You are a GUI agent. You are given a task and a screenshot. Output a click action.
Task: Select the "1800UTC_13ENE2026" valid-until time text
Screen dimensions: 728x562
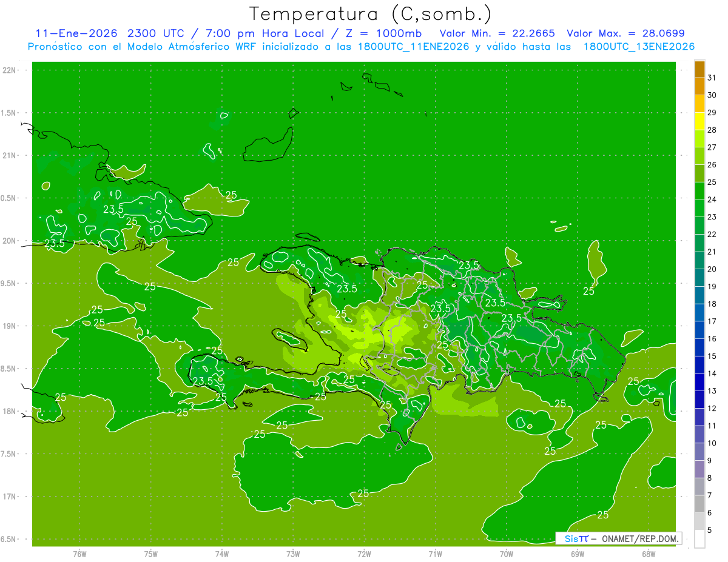click(x=638, y=47)
